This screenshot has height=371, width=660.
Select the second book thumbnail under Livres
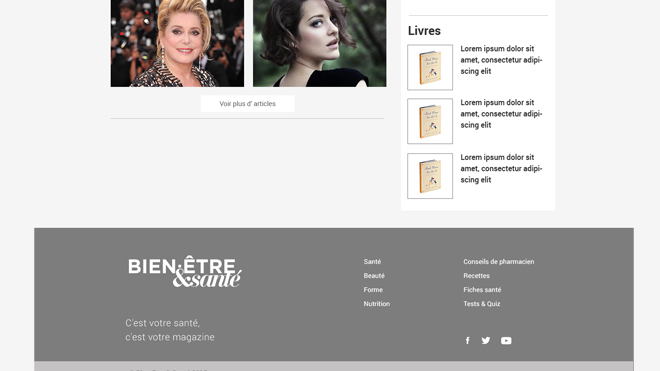430,121
